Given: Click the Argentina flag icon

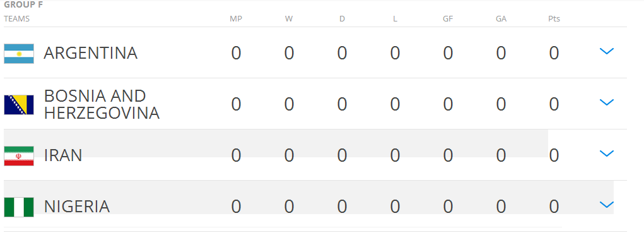Looking at the screenshot, I should coord(19,54).
